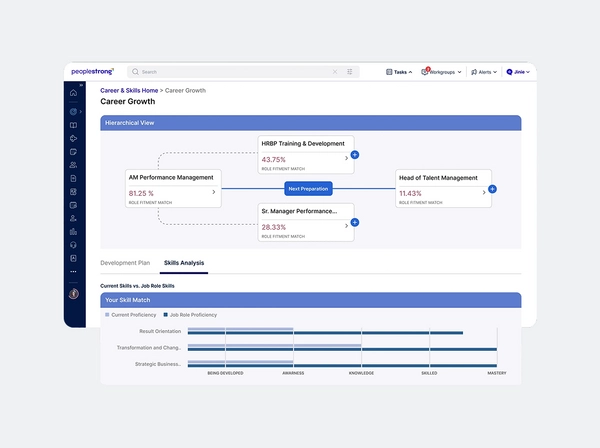The image size is (600, 448).
Task: Open the Jinie dropdown menu
Action: [518, 72]
